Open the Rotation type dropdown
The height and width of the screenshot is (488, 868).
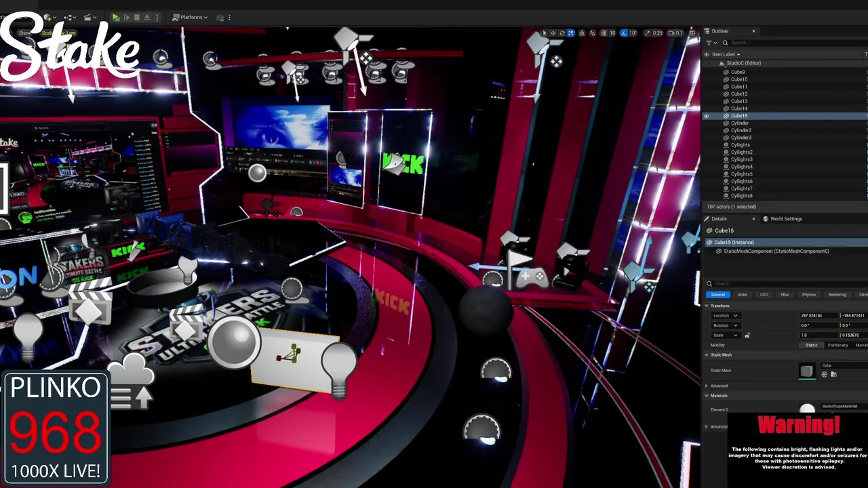pos(725,325)
